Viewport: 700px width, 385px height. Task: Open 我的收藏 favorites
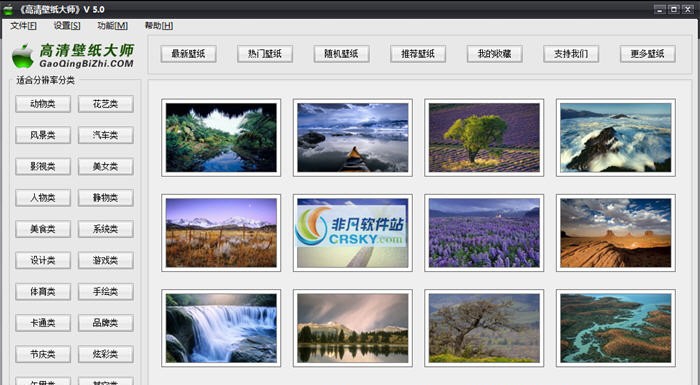495,54
